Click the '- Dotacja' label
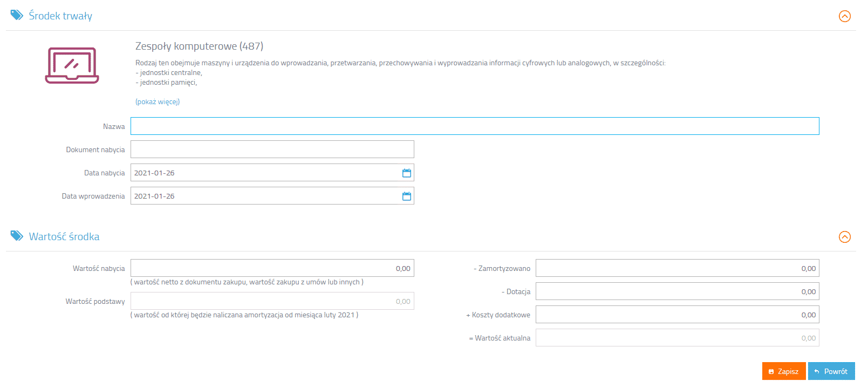868x381 pixels. click(x=516, y=291)
